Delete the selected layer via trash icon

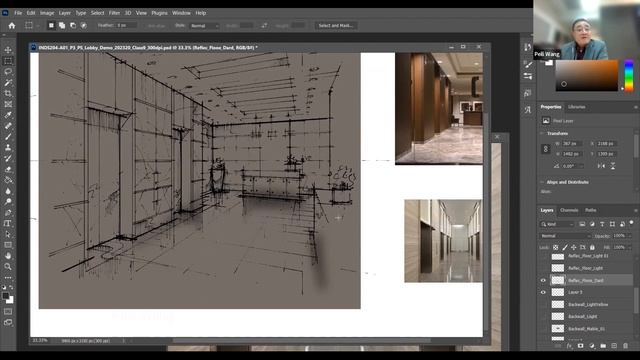tap(625, 346)
